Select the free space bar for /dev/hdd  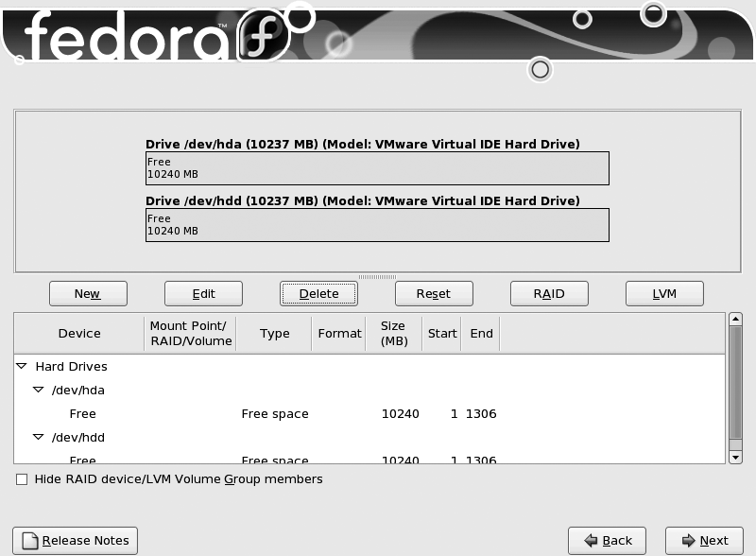tap(378, 224)
